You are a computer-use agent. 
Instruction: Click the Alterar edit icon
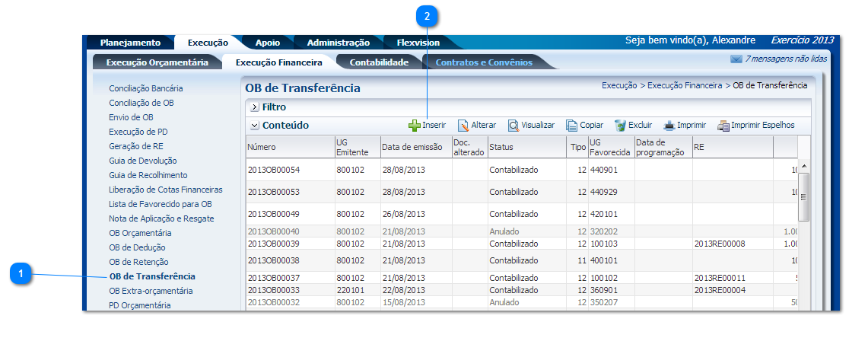pyautogui.click(x=463, y=126)
